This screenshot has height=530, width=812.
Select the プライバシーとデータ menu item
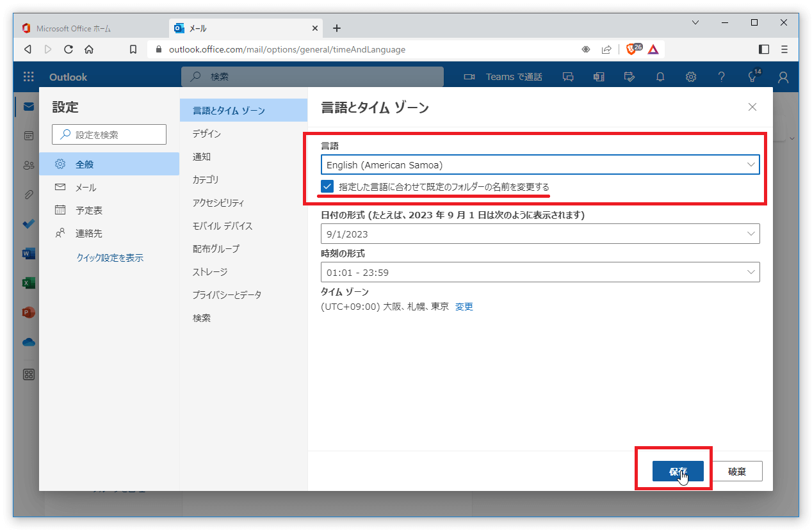227,295
